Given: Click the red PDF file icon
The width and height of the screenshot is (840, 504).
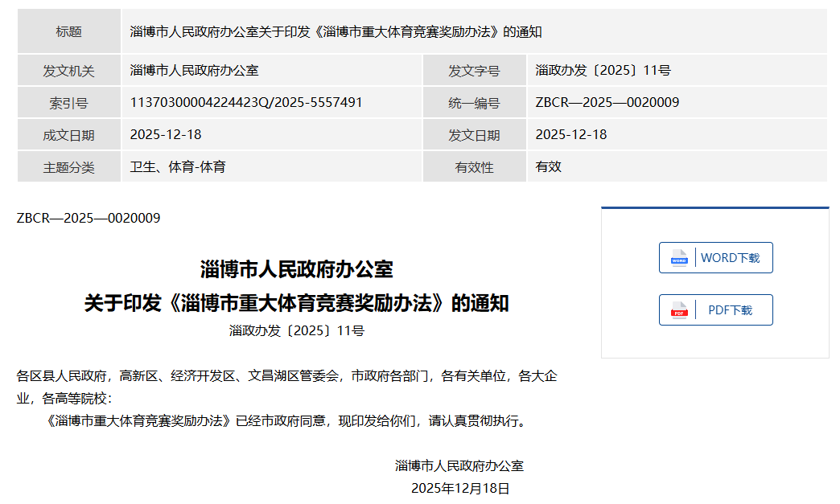Looking at the screenshot, I should click(x=679, y=310).
